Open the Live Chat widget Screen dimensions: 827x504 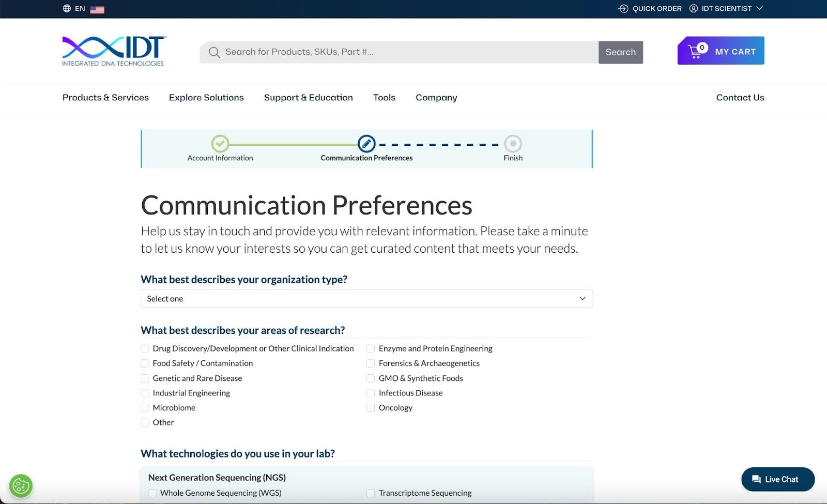tap(777, 479)
